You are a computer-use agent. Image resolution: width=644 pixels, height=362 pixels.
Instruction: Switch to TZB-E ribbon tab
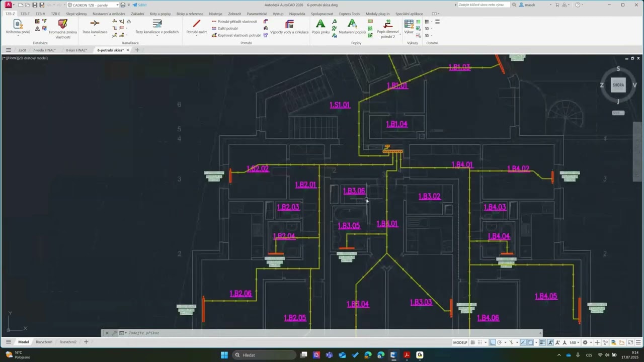[x=55, y=14]
